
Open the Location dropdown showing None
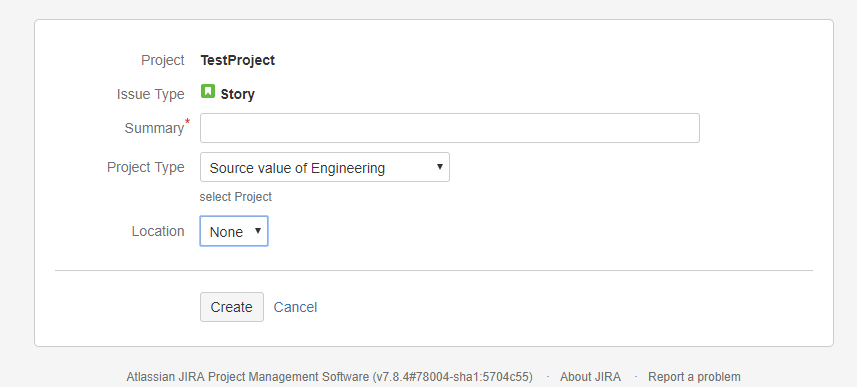[234, 231]
